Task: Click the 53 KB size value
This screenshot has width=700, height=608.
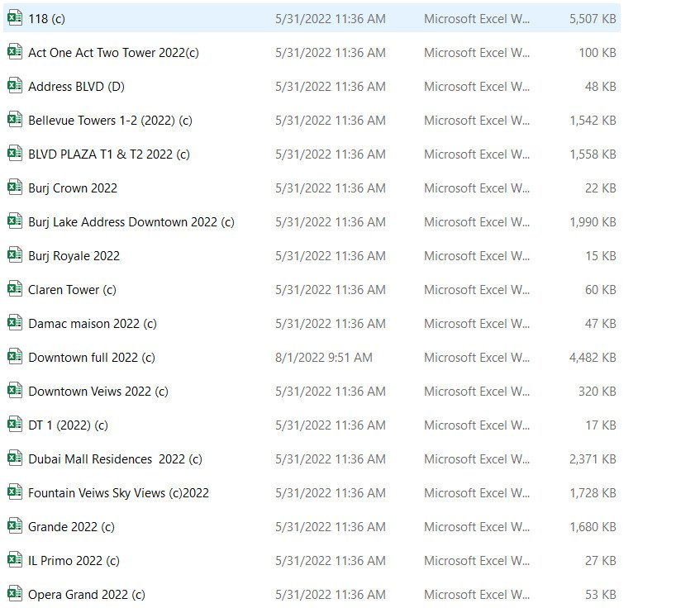Action: [601, 595]
